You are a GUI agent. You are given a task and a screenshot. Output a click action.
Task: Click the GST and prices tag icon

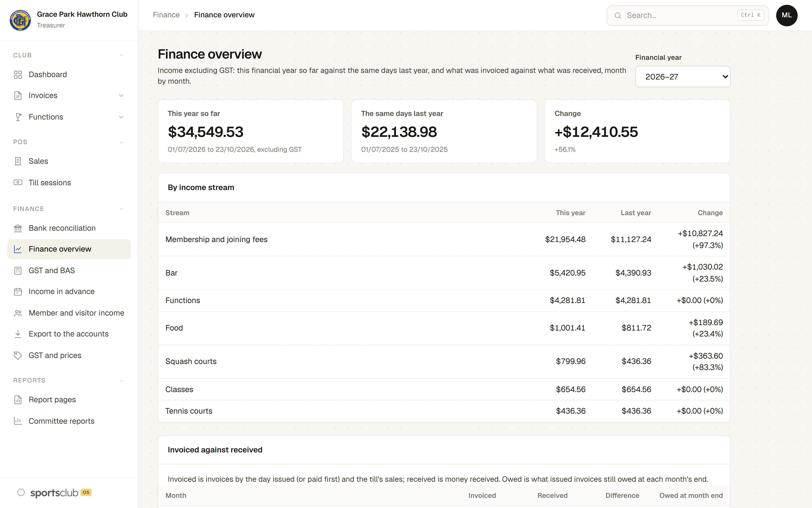coord(18,355)
